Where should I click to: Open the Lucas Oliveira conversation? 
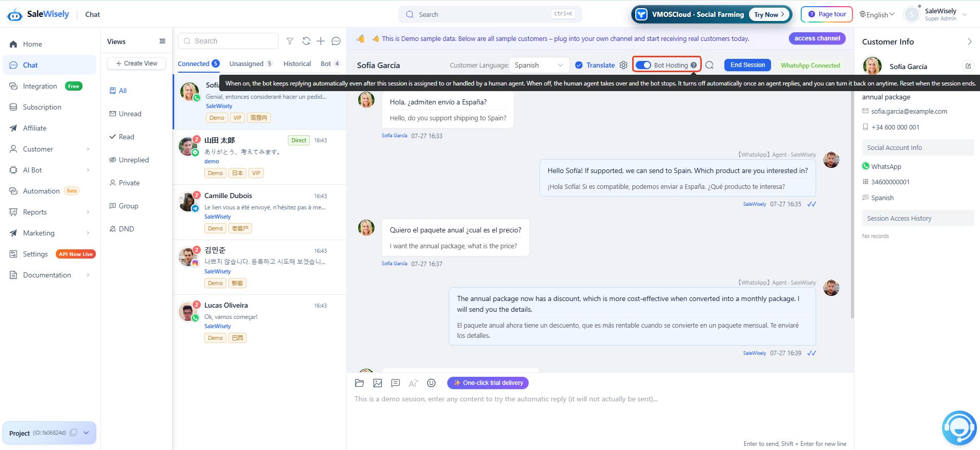(260, 322)
